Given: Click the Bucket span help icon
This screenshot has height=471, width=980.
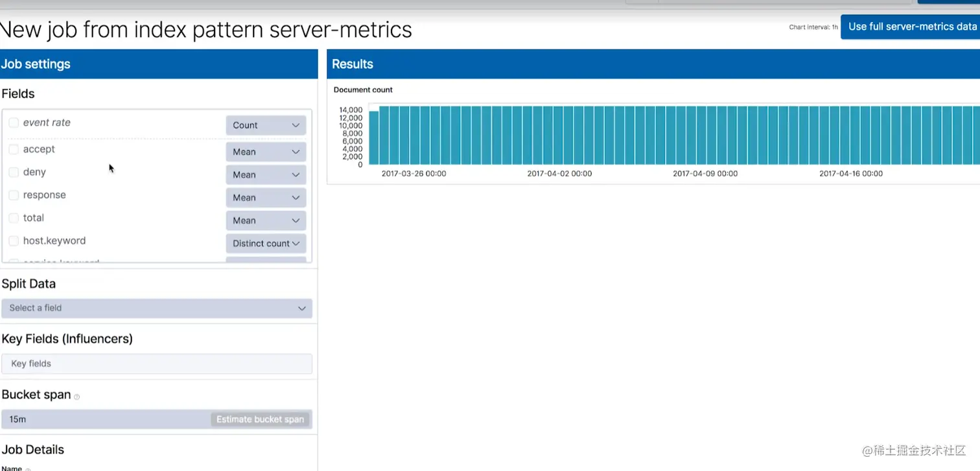Looking at the screenshot, I should pyautogui.click(x=76, y=396).
